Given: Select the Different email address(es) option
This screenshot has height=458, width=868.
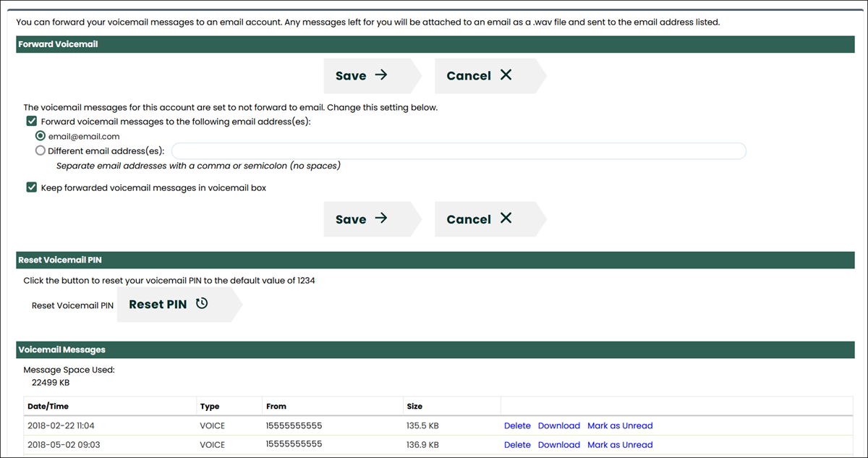Looking at the screenshot, I should click(41, 150).
